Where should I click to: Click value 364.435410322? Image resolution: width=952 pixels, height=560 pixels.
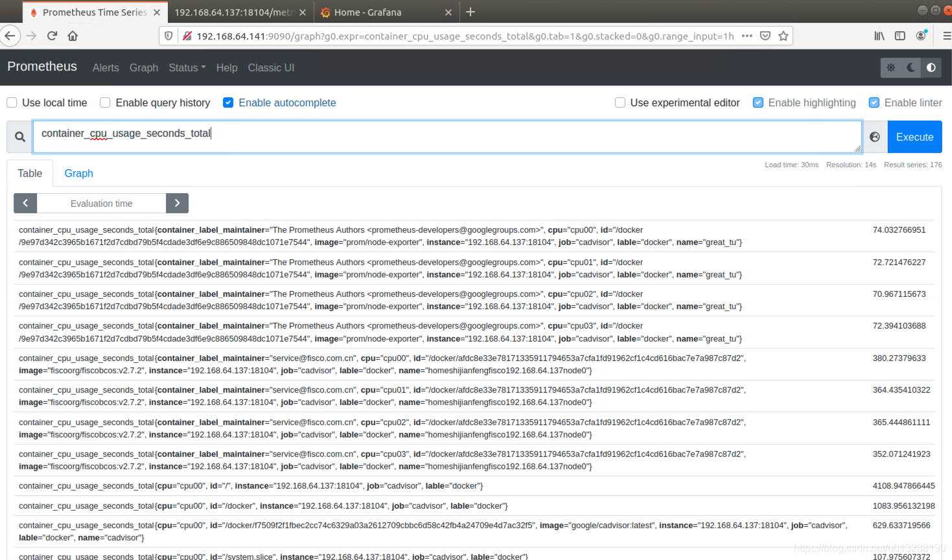(x=901, y=390)
